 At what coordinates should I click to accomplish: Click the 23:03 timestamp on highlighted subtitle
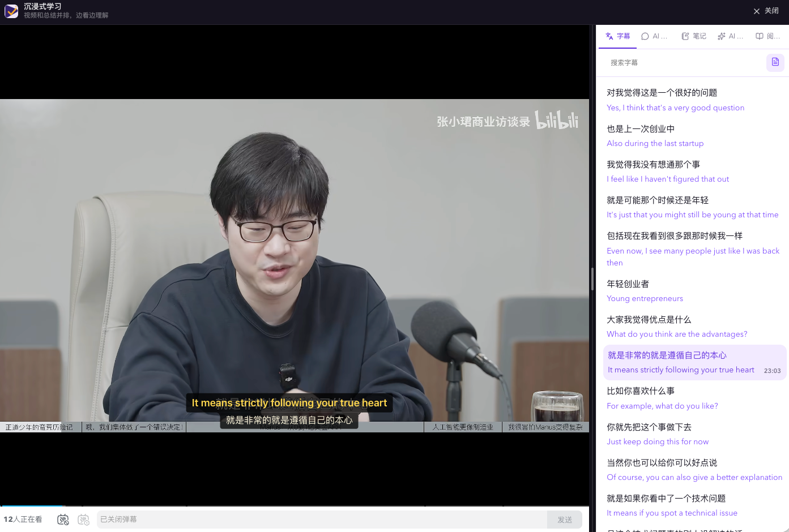(x=772, y=371)
